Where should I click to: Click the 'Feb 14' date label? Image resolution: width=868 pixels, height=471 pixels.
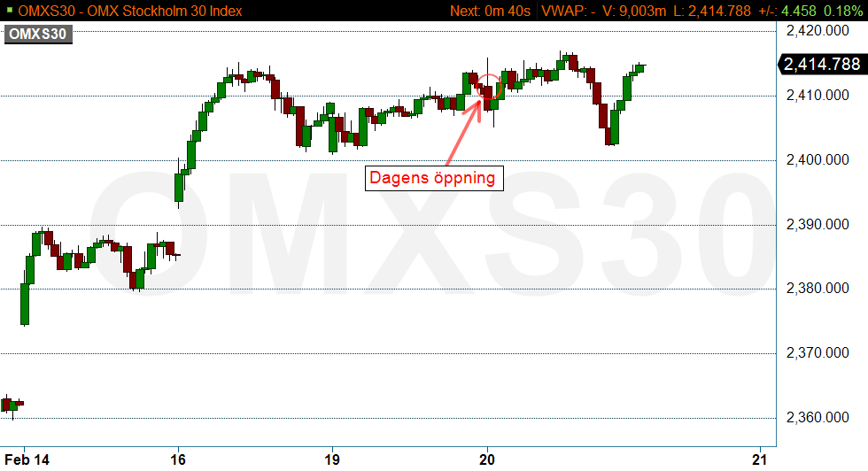(27, 459)
